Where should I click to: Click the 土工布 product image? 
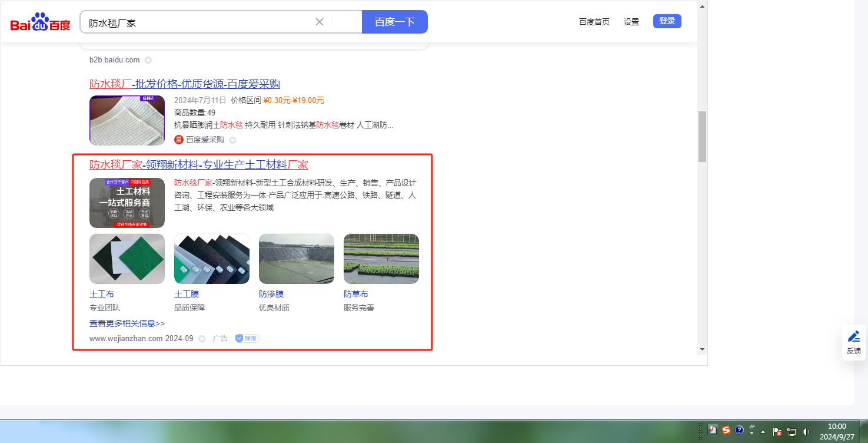[127, 259]
